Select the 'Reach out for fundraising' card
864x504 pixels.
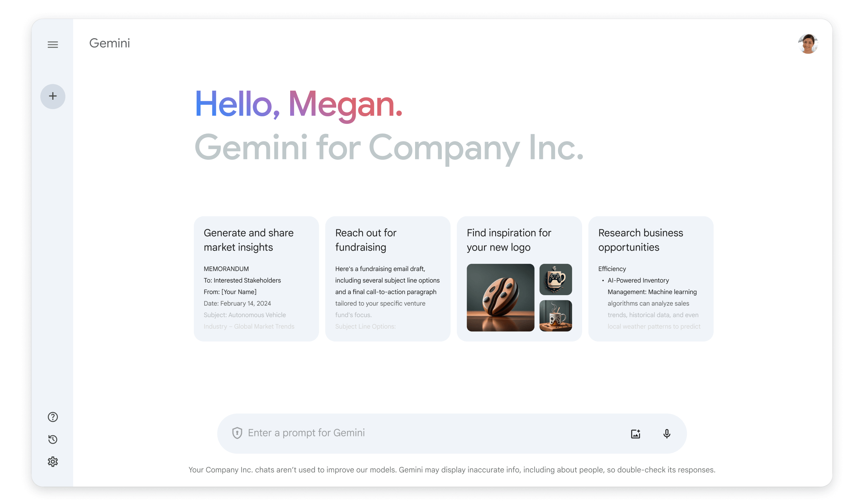tap(387, 278)
